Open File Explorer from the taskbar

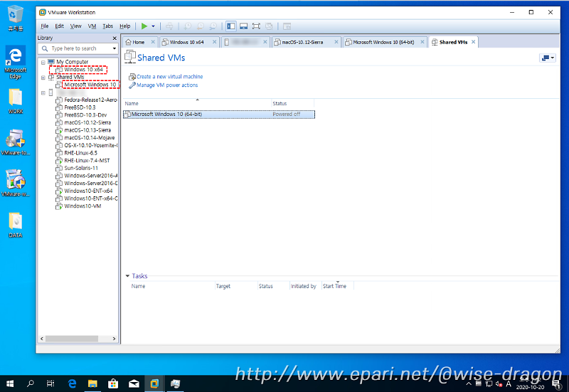point(92,383)
